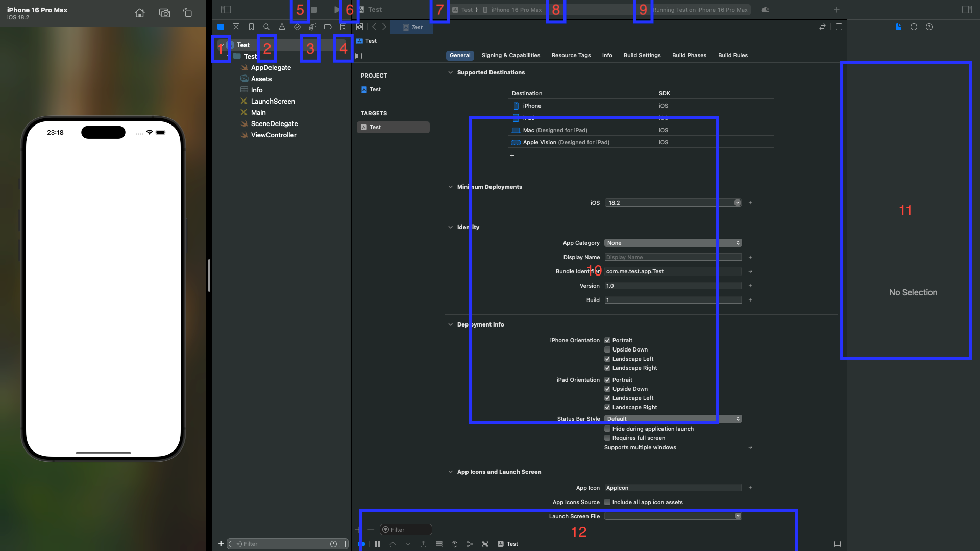980x551 pixels.
Task: Toggle the inspector sidebar icon
Action: coord(967,9)
